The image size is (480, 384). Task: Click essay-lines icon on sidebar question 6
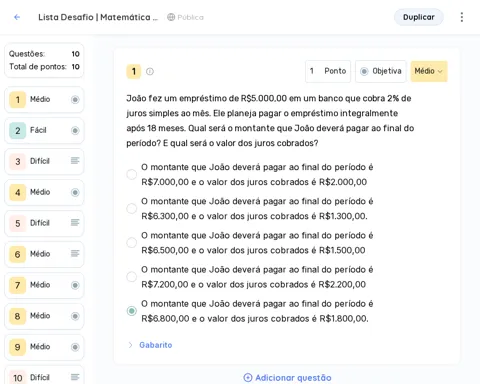coord(75,253)
